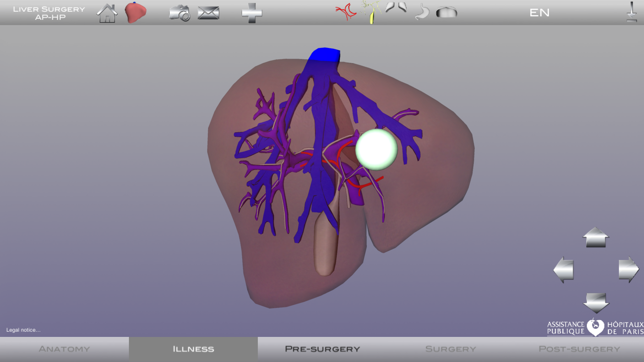Rotate view with the up arrow

pos(596,237)
